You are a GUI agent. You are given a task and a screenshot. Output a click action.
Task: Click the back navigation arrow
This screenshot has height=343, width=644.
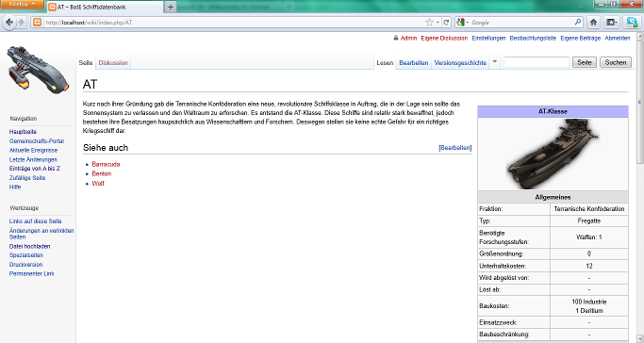(9, 23)
